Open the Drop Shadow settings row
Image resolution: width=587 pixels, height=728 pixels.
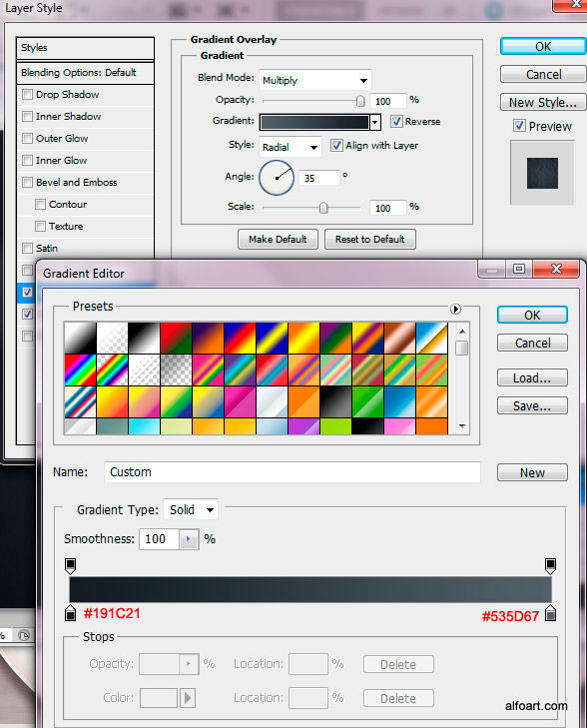click(85, 94)
